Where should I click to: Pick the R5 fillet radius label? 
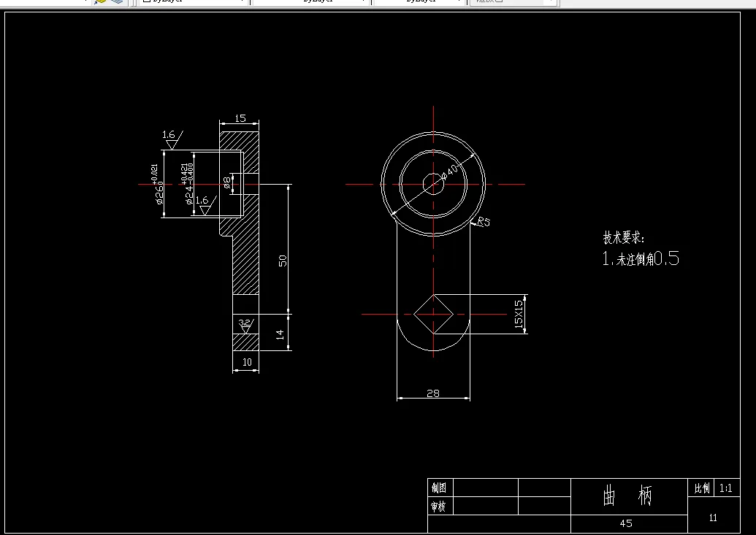pos(483,222)
